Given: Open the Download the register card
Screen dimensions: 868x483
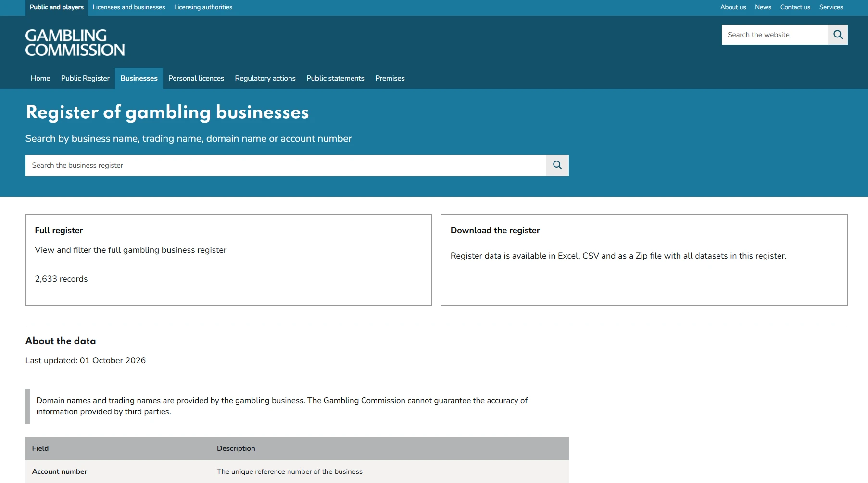Looking at the screenshot, I should click(644, 260).
